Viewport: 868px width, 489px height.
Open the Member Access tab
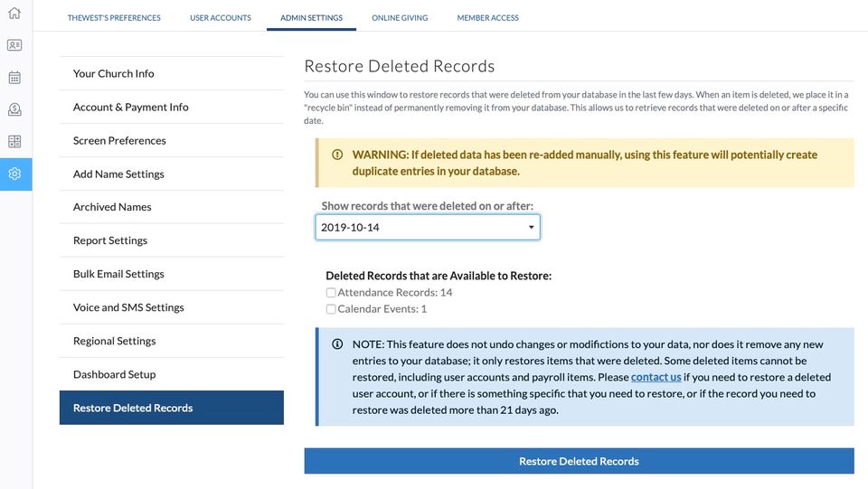(x=487, y=18)
